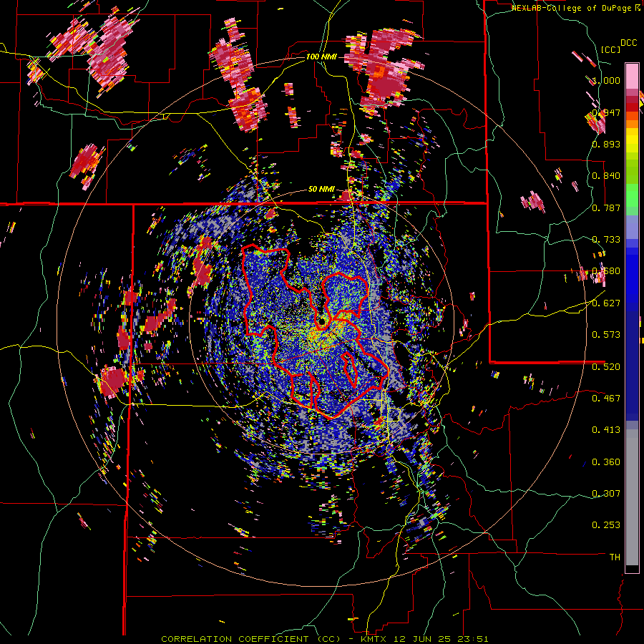Image resolution: width=644 pixels, height=644 pixels.
Task: Click the "KMTX" radar site identifier
Action: (x=374, y=639)
